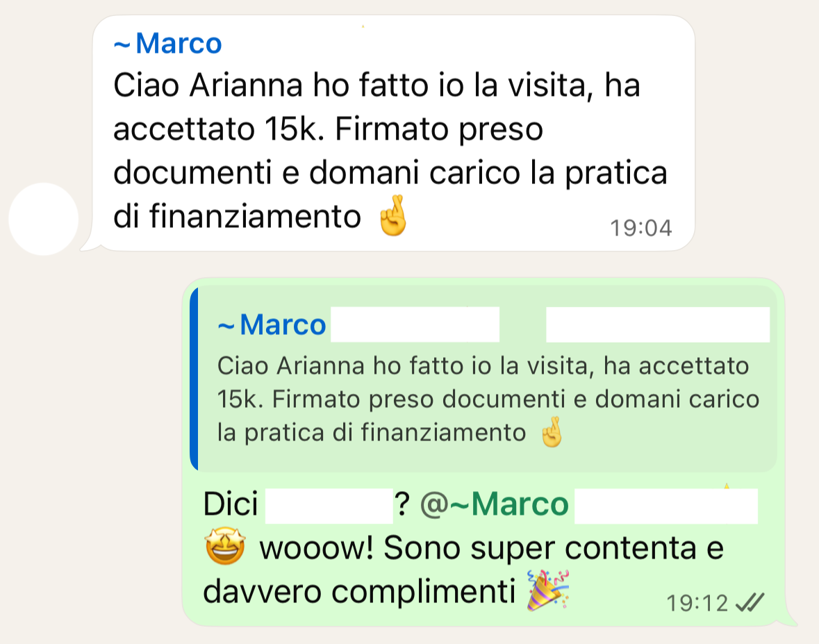Screen dimensions: 819x644
Task: Open Marco's profile picture avatar
Action: tap(43, 219)
